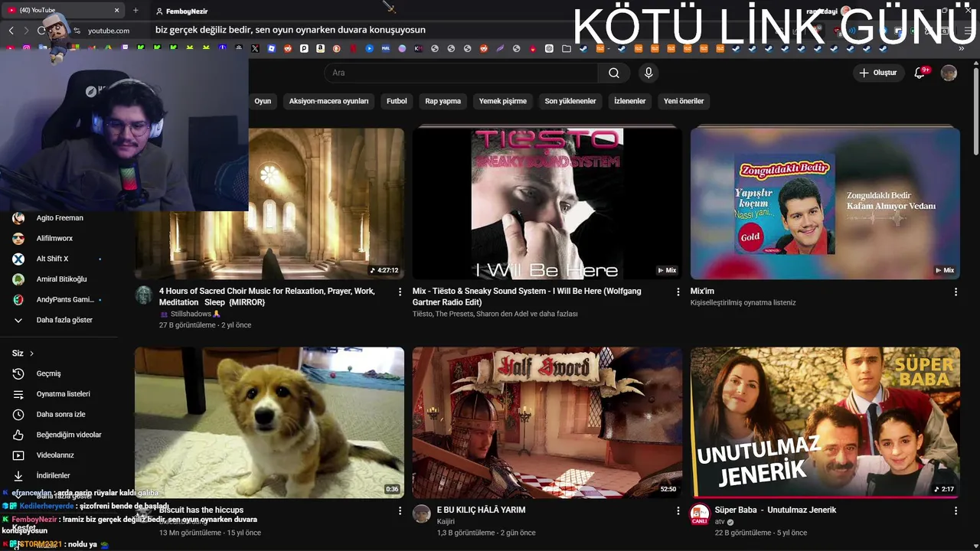Open the E BU KILIÇ HÂLÂ YARIM title

point(481,510)
